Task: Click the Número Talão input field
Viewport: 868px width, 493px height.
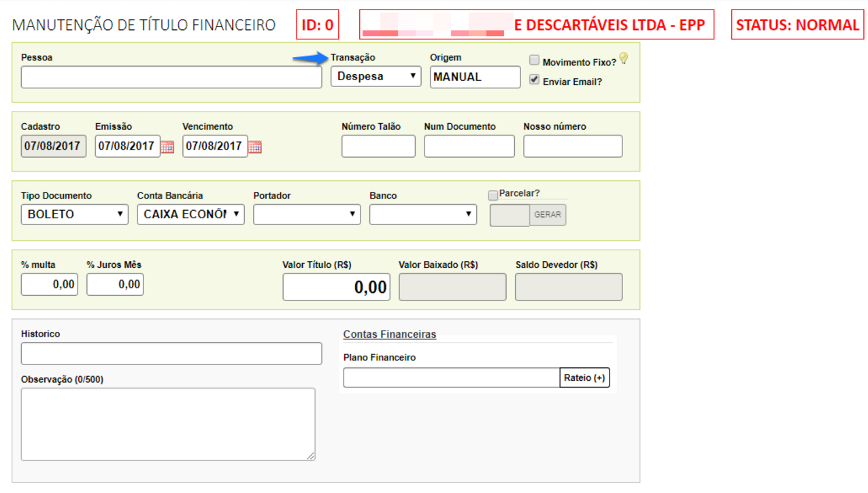Action: (378, 147)
